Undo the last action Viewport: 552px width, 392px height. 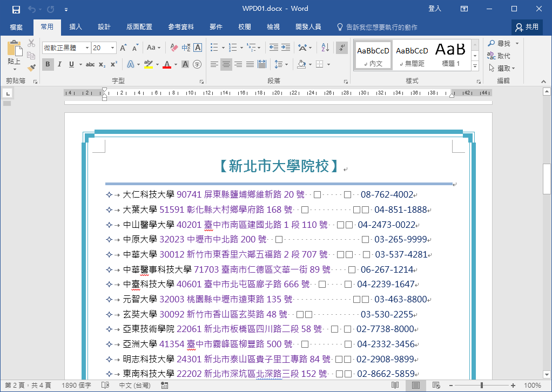coord(32,10)
